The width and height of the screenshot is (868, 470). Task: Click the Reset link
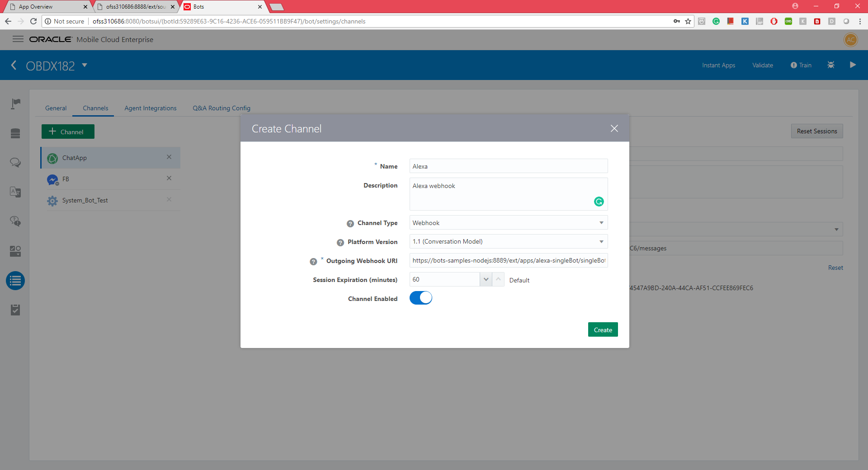[835, 268]
